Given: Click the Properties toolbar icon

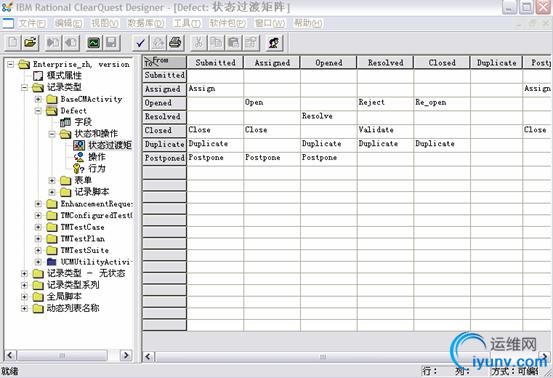Looking at the screenshot, I should [x=251, y=43].
